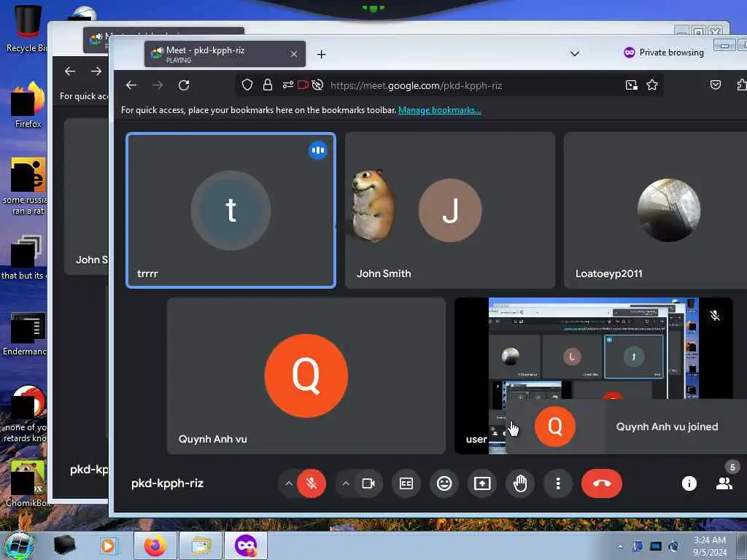Image resolution: width=747 pixels, height=560 pixels.
Task: Click the front browser's forward arrow
Action: click(x=158, y=85)
